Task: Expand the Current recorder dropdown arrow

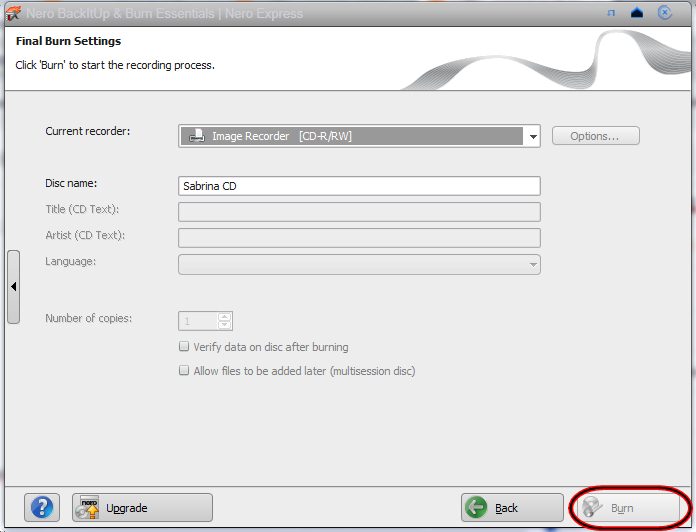Action: [533, 137]
